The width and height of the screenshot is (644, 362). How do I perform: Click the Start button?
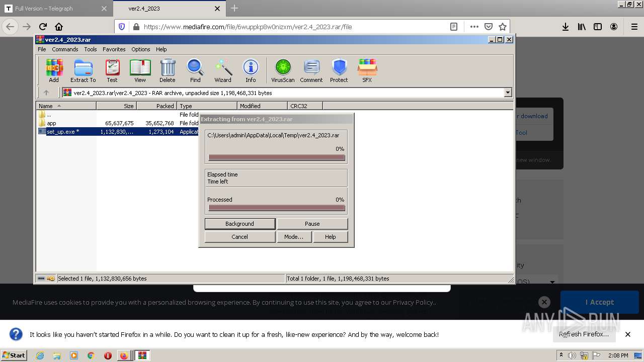coord(14,355)
